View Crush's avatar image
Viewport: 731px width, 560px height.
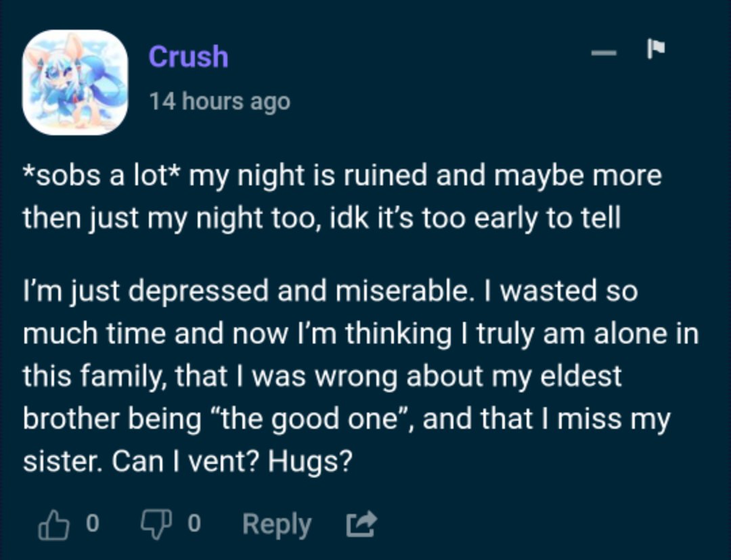pos(75,83)
